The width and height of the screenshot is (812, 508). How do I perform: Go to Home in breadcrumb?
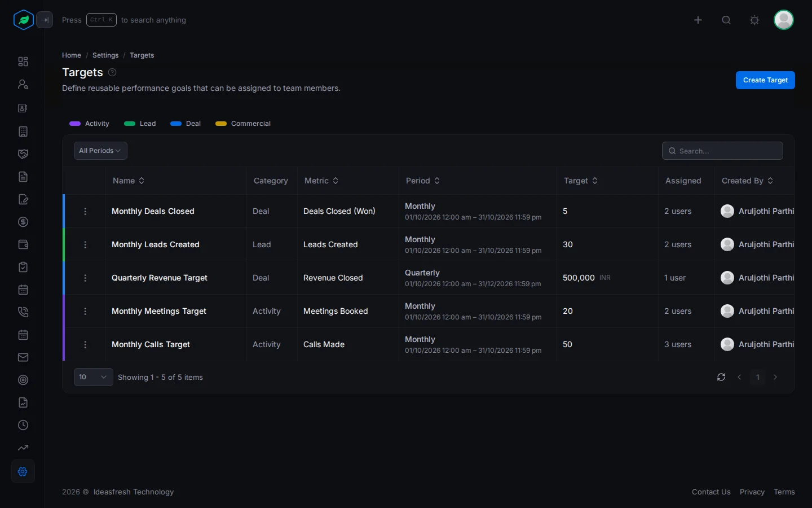72,55
